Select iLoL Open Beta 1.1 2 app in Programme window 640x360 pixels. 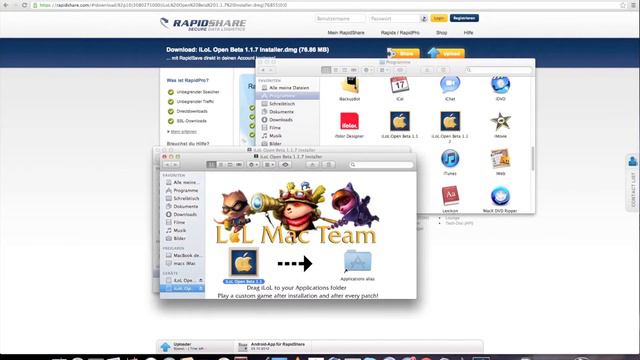click(450, 121)
